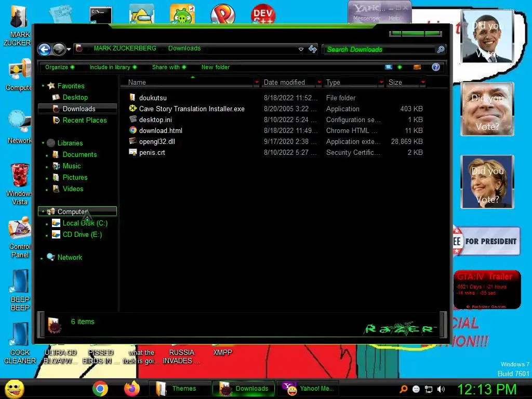The width and height of the screenshot is (532, 399).
Task: Open the COCK CLEANER desktop icon
Action: (20, 343)
